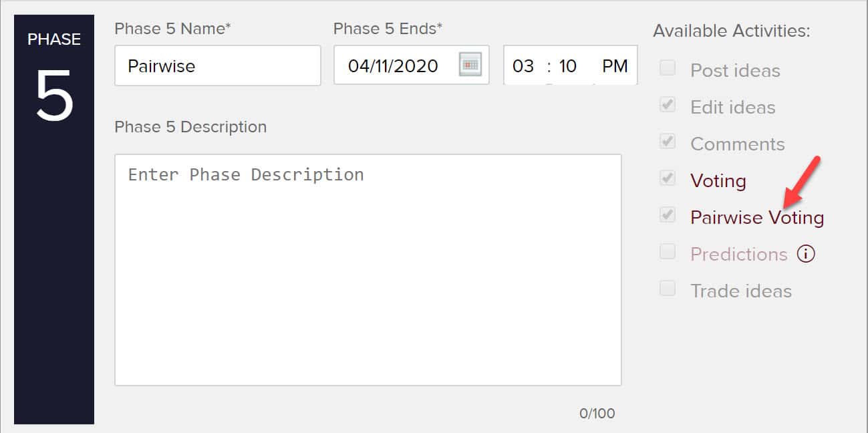This screenshot has height=433, width=868.
Task: Uncheck the Comments checkbox
Action: coord(668,142)
